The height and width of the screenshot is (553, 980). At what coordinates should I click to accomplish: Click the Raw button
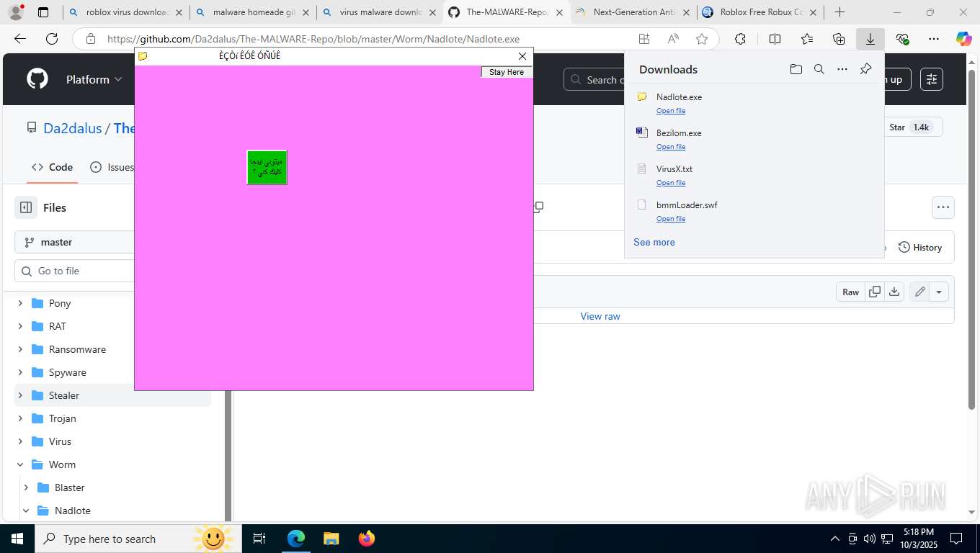point(851,292)
